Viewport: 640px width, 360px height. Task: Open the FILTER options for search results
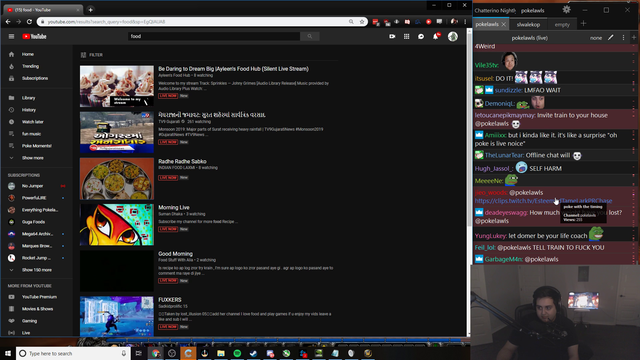(92, 55)
